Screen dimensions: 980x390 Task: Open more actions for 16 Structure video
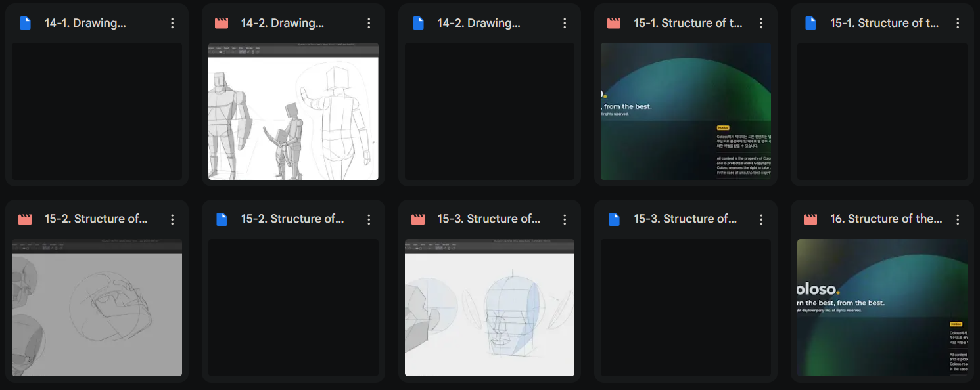pos(958,219)
